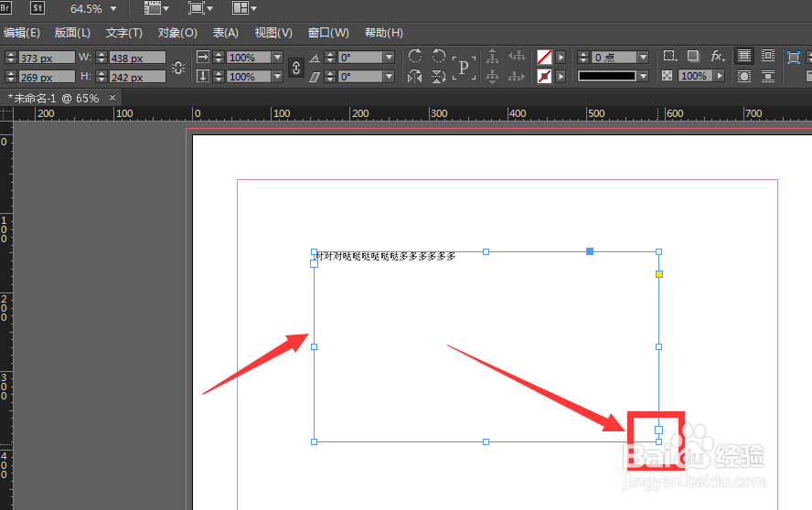
Task: Step the width W value spinner
Action: 101,58
